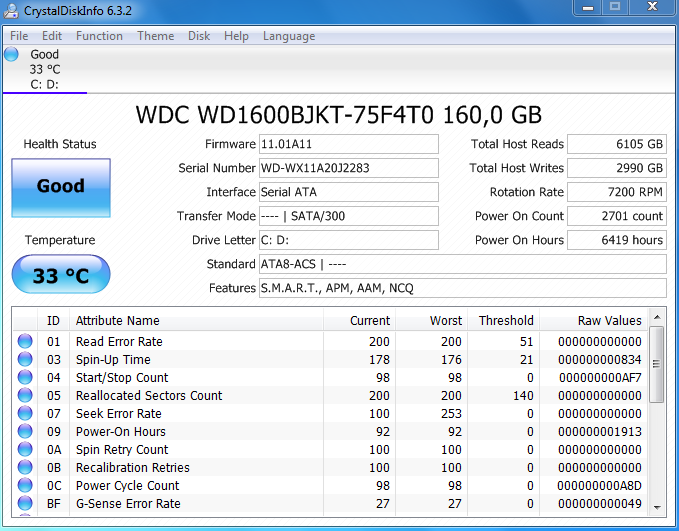Select the Spin-Up Time attribute name

[113, 360]
